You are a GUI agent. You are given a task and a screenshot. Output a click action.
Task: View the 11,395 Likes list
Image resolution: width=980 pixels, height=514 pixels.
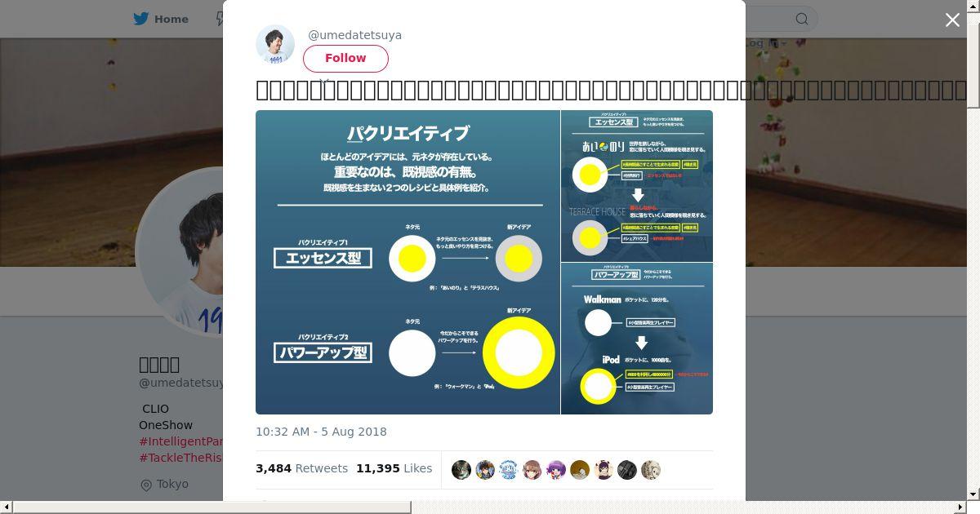coord(394,468)
